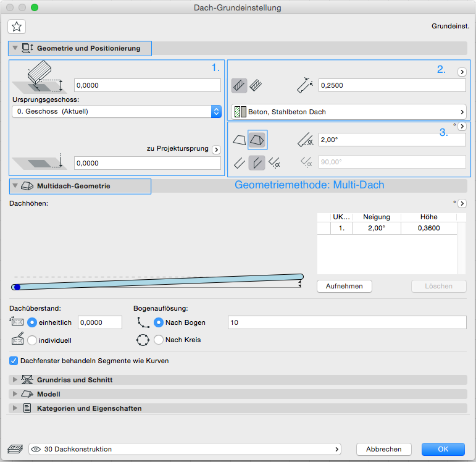Click the Aufnehmen button

pyautogui.click(x=344, y=286)
